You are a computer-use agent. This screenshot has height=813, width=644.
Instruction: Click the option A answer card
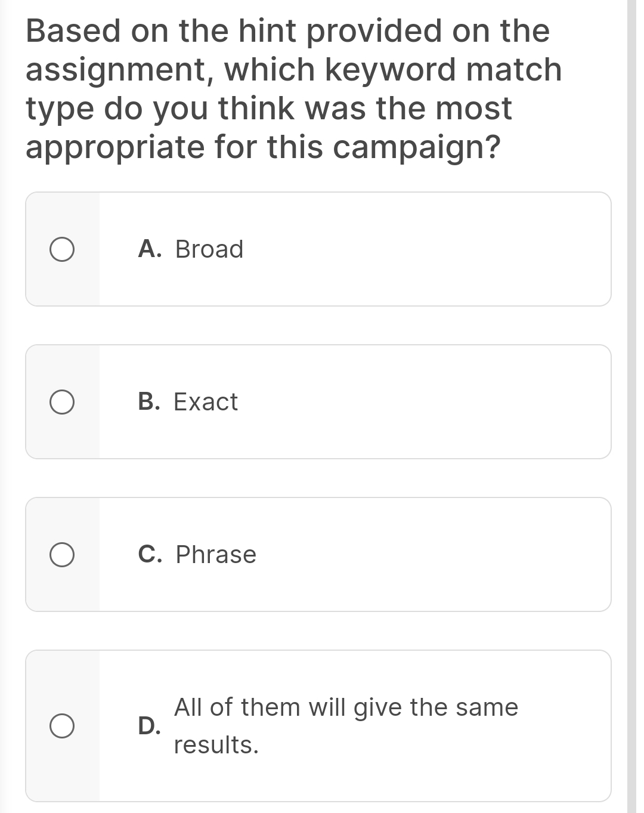(x=318, y=249)
